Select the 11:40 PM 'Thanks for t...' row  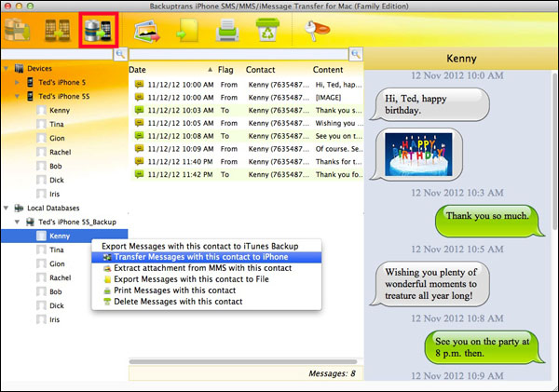pos(248,161)
